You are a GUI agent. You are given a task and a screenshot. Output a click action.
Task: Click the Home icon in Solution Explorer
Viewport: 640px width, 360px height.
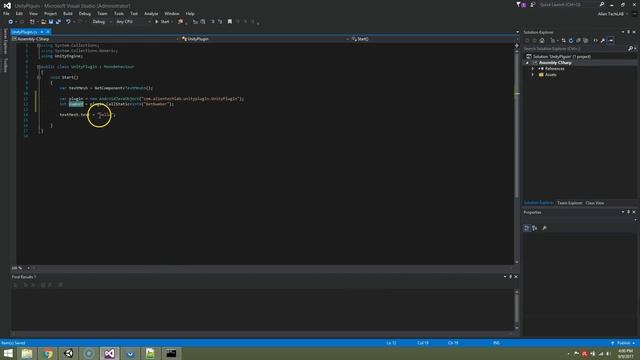(x=542, y=40)
